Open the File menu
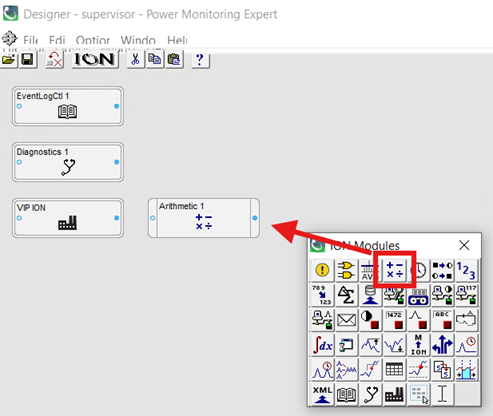The height and width of the screenshot is (416, 493). pos(31,40)
